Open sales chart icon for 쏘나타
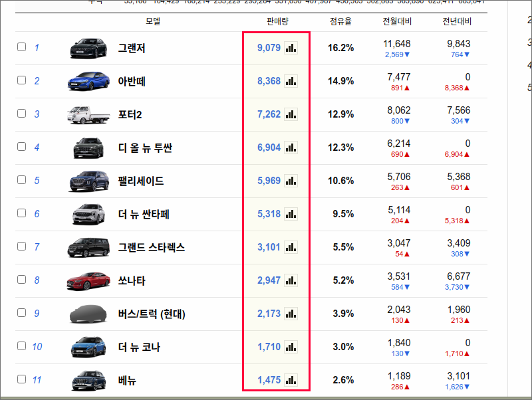532x400 pixels. click(x=291, y=280)
